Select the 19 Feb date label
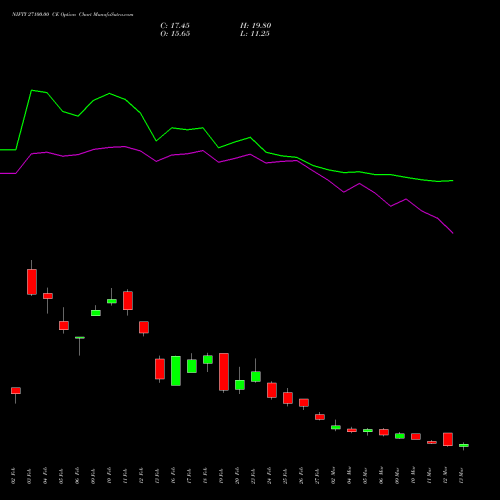The width and height of the screenshot is (500, 500). click(221, 476)
